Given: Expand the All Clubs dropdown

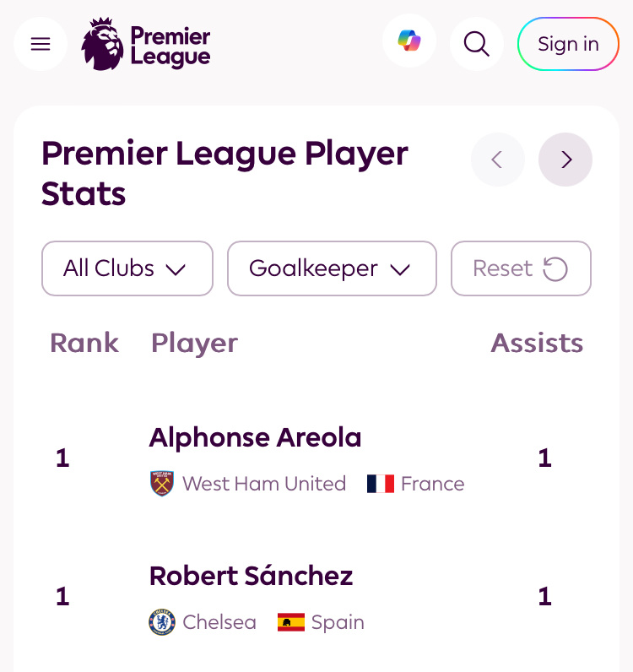Looking at the screenshot, I should point(127,268).
